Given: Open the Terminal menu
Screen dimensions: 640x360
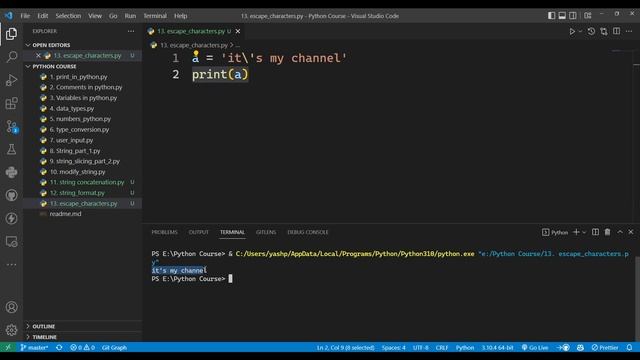Looking at the screenshot, I should [x=155, y=16].
